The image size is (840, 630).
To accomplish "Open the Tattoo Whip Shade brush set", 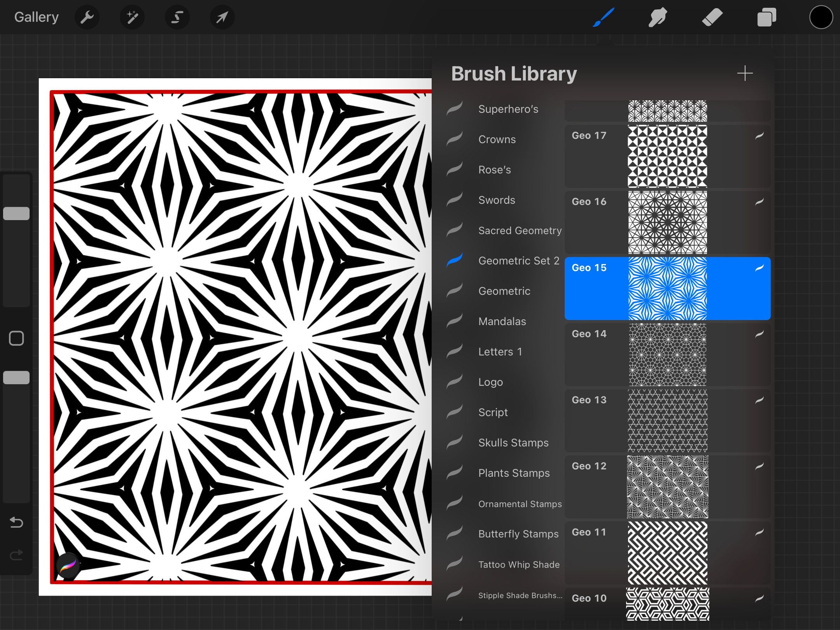I will coord(519,564).
